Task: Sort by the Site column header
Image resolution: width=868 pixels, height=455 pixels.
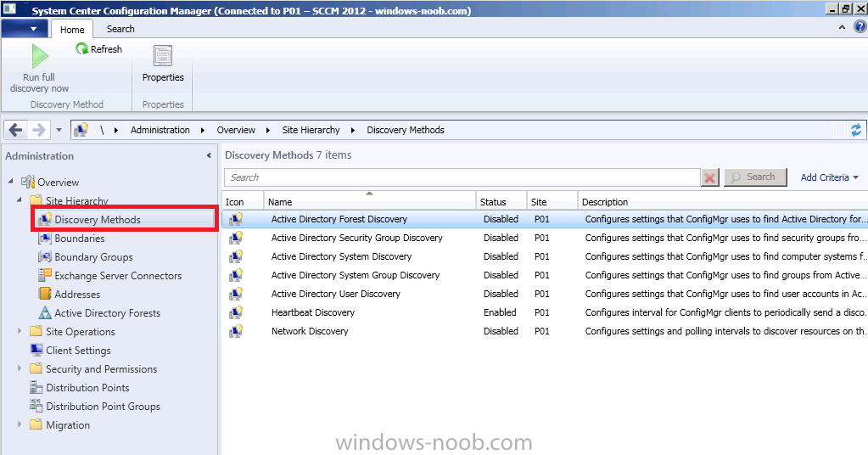Action: click(552, 200)
